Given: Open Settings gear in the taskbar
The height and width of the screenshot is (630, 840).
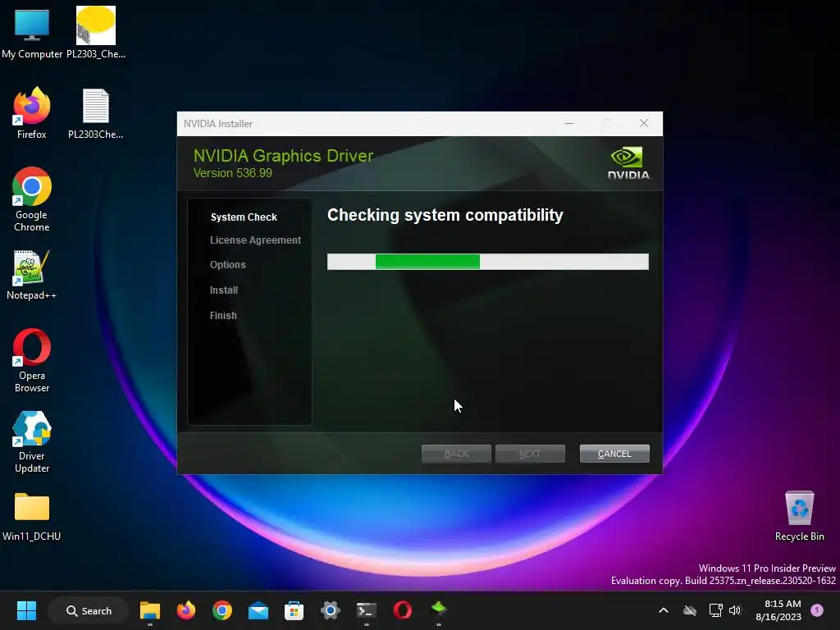Looking at the screenshot, I should (x=331, y=610).
